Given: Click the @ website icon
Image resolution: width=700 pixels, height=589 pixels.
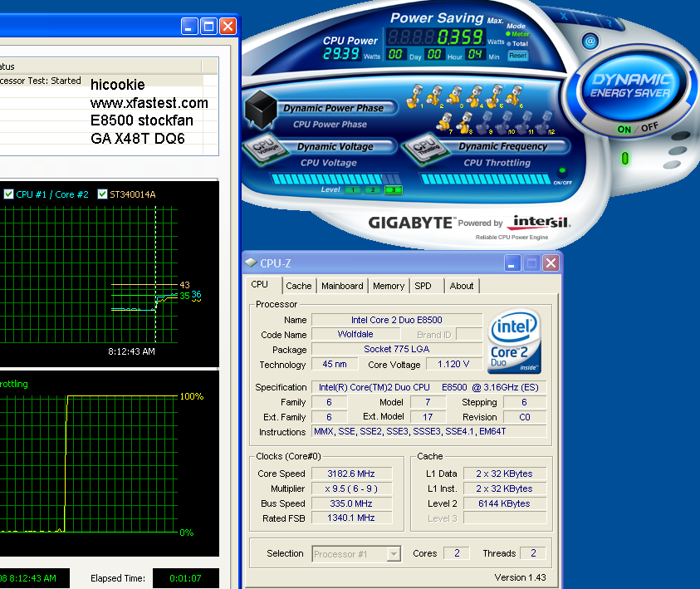Looking at the screenshot, I should click(x=590, y=40).
